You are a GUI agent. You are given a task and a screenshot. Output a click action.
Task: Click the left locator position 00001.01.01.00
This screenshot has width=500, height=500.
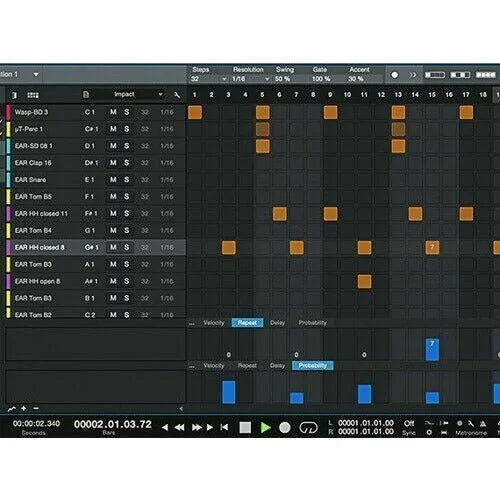(x=366, y=423)
